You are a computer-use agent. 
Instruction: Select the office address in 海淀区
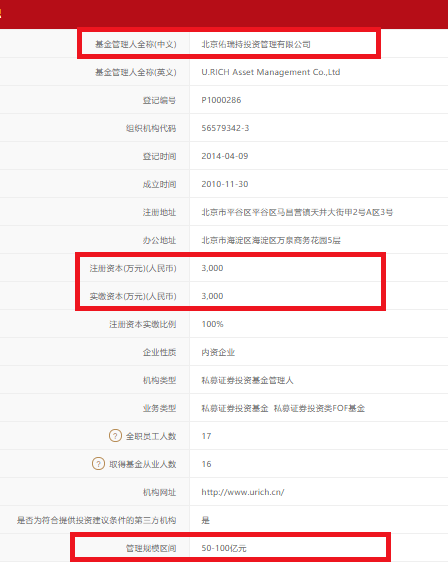271,240
